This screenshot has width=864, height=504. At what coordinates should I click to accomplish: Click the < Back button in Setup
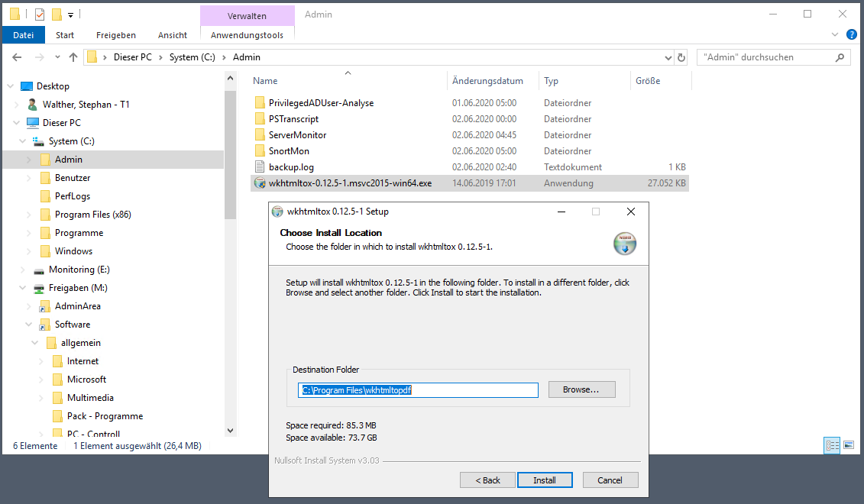pyautogui.click(x=487, y=480)
